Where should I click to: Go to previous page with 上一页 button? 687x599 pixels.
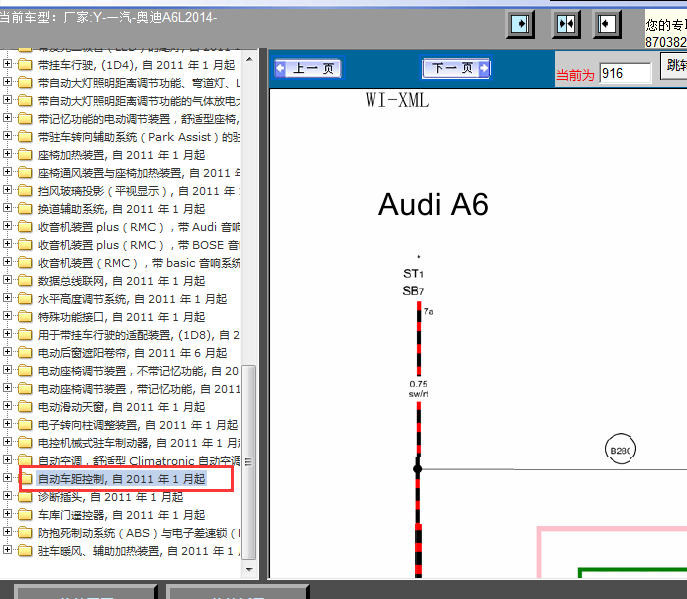[x=309, y=68]
